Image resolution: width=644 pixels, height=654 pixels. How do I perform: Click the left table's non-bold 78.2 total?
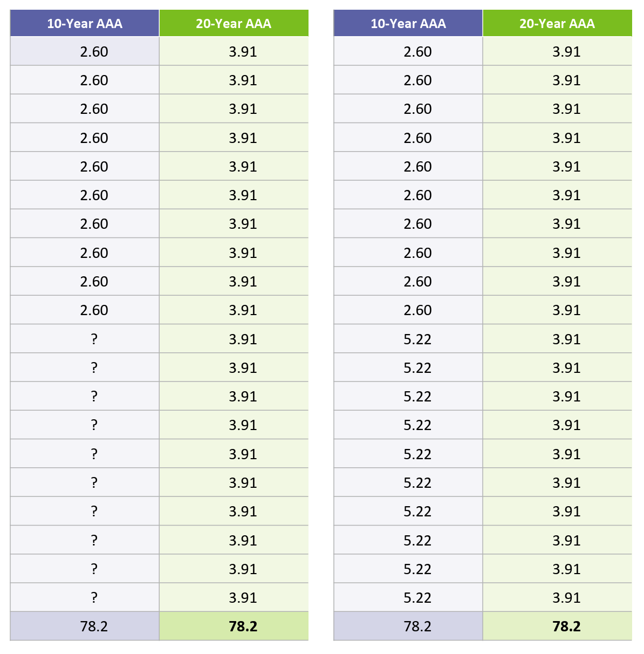click(x=94, y=626)
